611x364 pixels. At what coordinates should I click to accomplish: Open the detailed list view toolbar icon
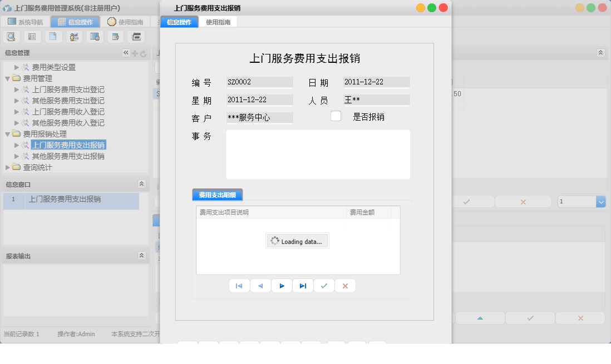[32, 36]
